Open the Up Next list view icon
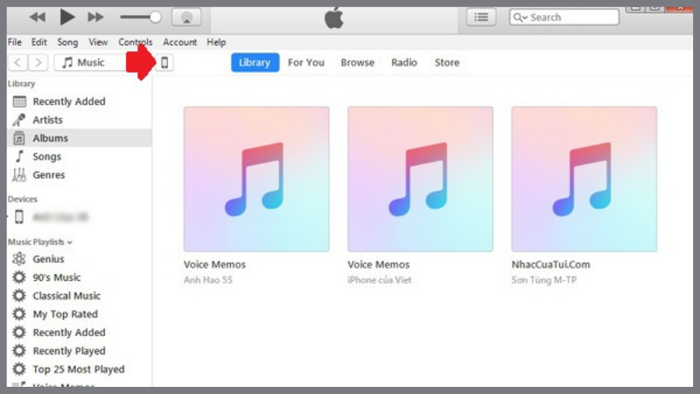This screenshot has width=700, height=394. 481,17
